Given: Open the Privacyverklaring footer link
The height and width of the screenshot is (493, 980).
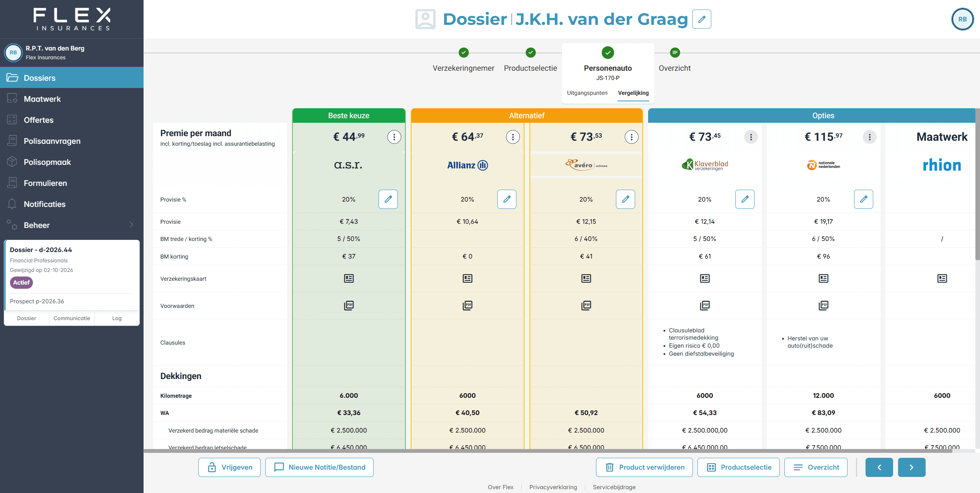Looking at the screenshot, I should [x=553, y=487].
